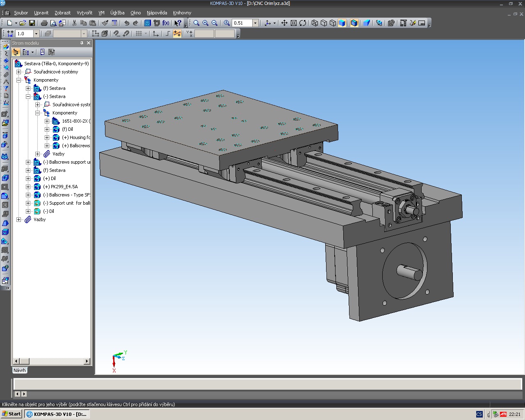
Task: Click the Zoom in magnifier icon
Action: coord(205,23)
